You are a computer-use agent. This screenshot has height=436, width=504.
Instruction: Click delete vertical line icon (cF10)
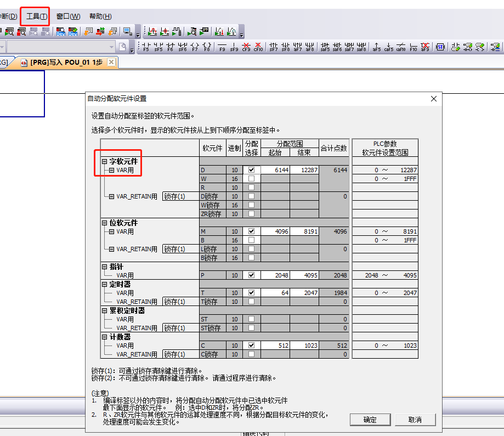click(258, 47)
